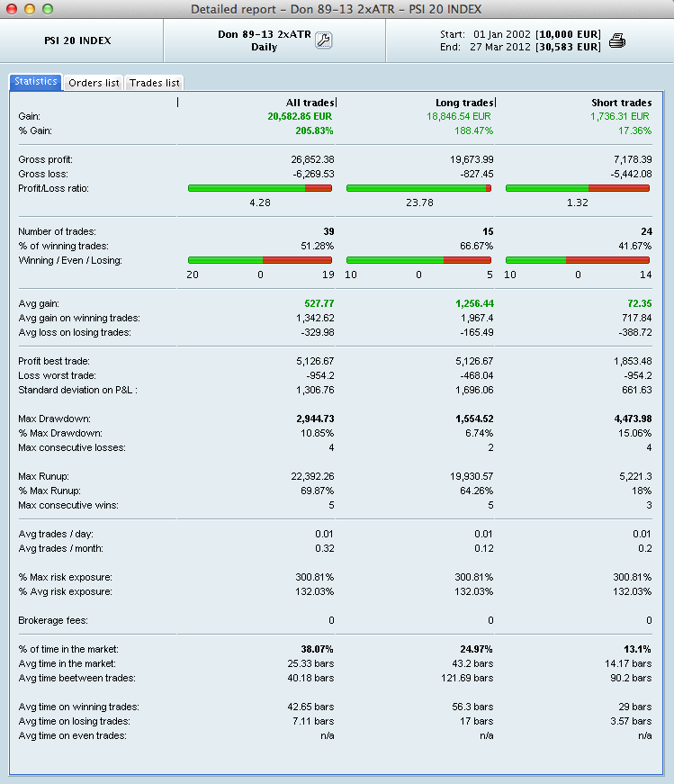Click the window title bar text
This screenshot has height=784, width=674.
point(336,9)
